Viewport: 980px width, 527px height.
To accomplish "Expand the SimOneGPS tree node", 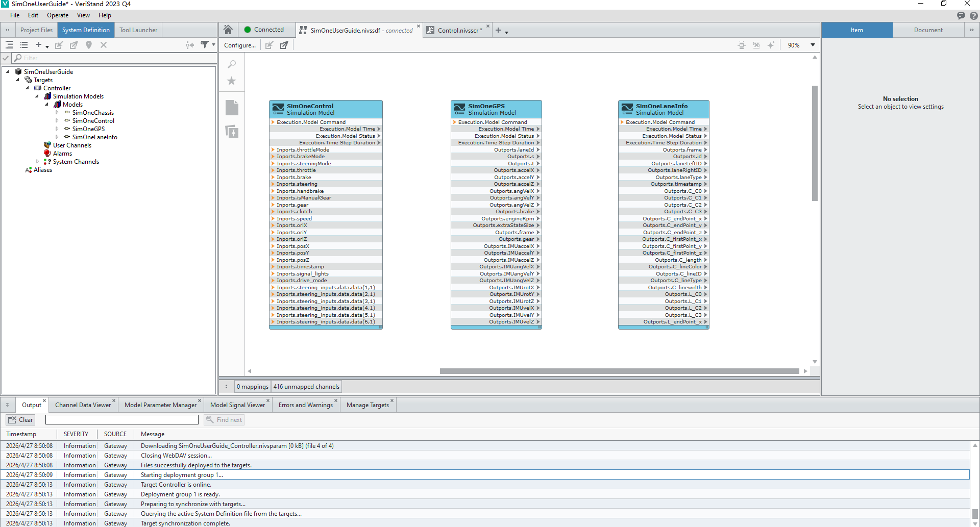I will click(x=57, y=129).
